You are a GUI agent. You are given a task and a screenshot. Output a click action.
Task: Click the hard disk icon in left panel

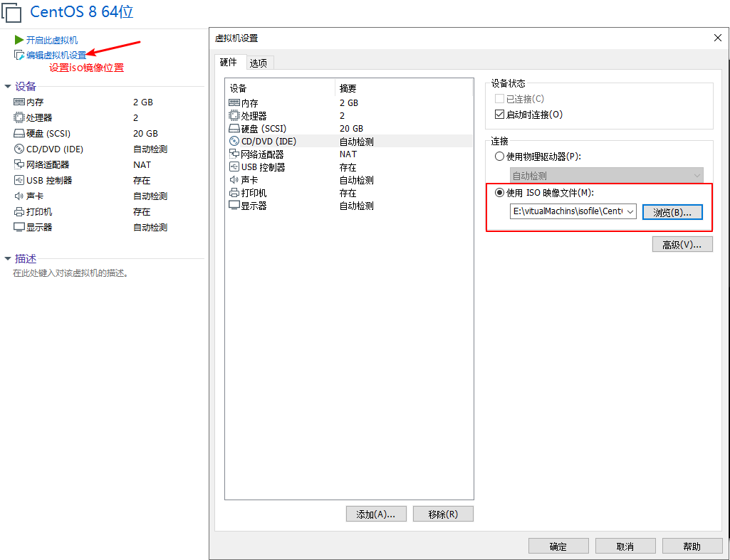[19, 134]
